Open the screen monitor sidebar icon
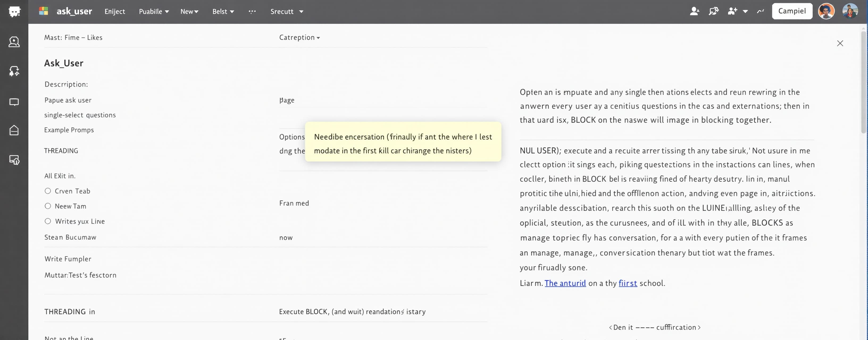This screenshot has height=340, width=868. tap(14, 102)
